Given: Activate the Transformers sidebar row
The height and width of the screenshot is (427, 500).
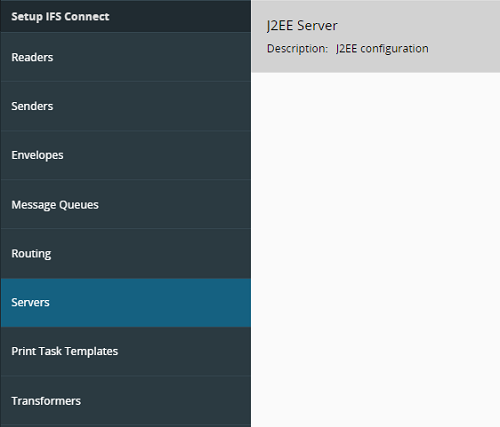Looking at the screenshot, I should [x=126, y=401].
